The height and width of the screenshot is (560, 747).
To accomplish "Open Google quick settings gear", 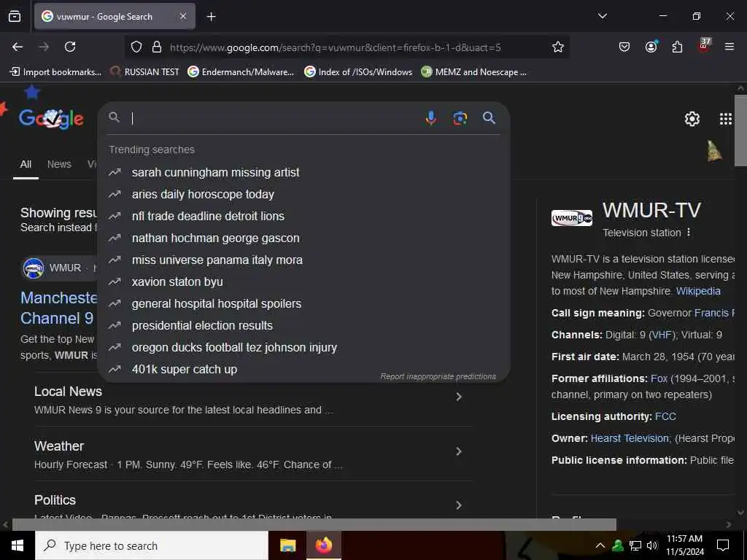I will (692, 119).
